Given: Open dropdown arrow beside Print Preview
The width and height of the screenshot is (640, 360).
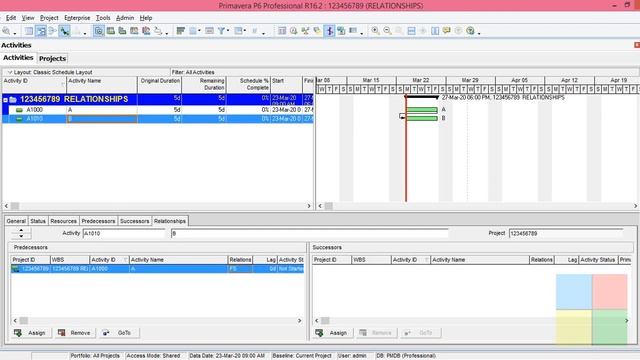Looking at the screenshot, I should tap(15, 33).
